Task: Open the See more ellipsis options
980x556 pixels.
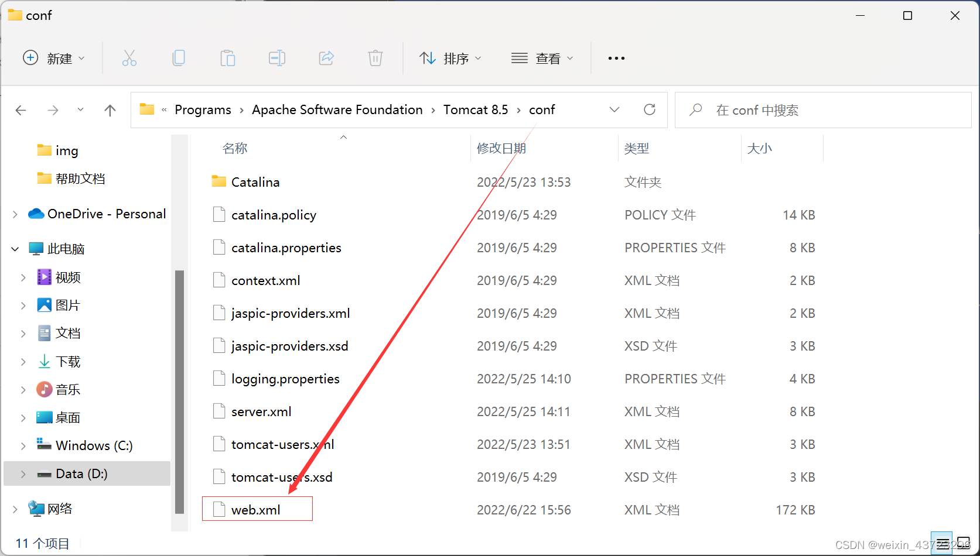Action: click(616, 58)
